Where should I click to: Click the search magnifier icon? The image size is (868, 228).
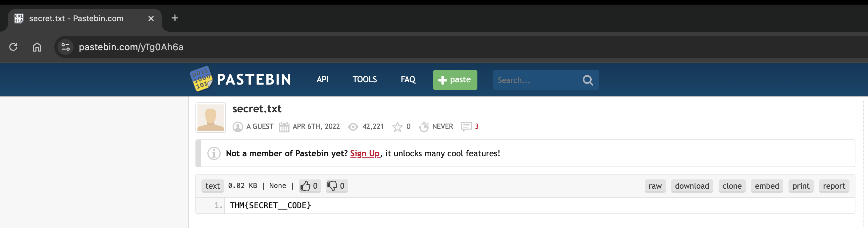click(x=588, y=80)
